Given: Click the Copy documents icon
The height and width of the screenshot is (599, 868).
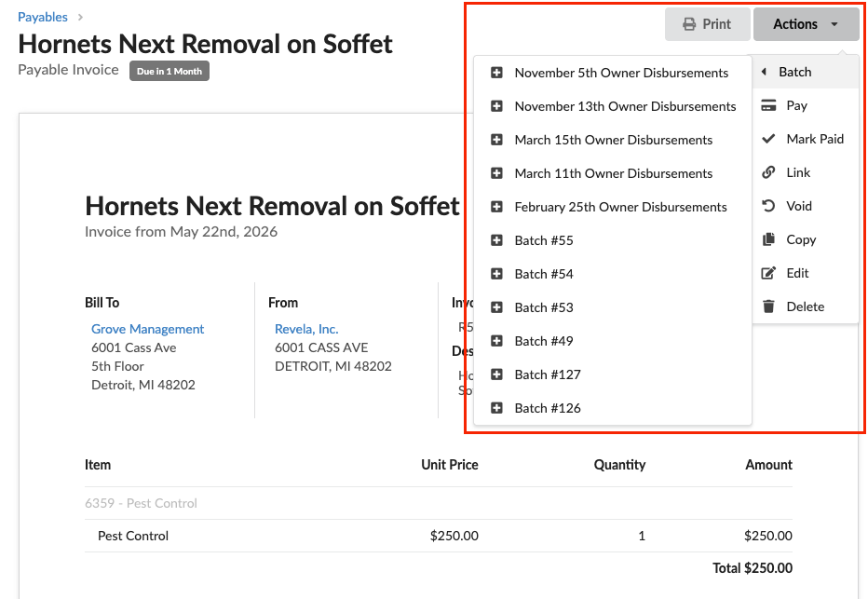Looking at the screenshot, I should click(x=768, y=239).
